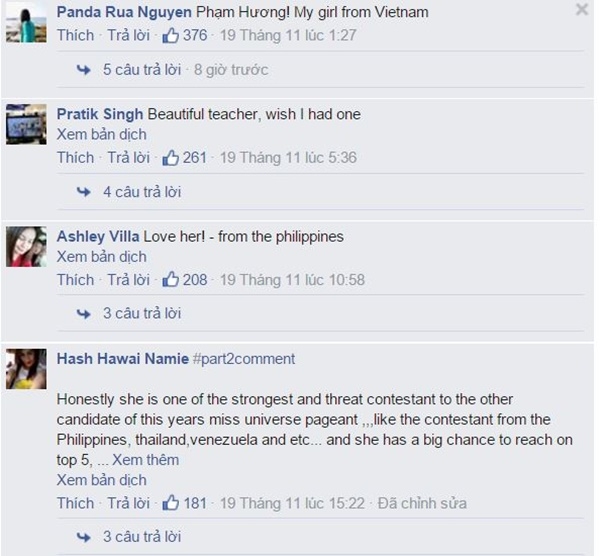Open Panda Rua Nguyen's profile picture
Viewport: 600px width, 556px height.
point(26,22)
